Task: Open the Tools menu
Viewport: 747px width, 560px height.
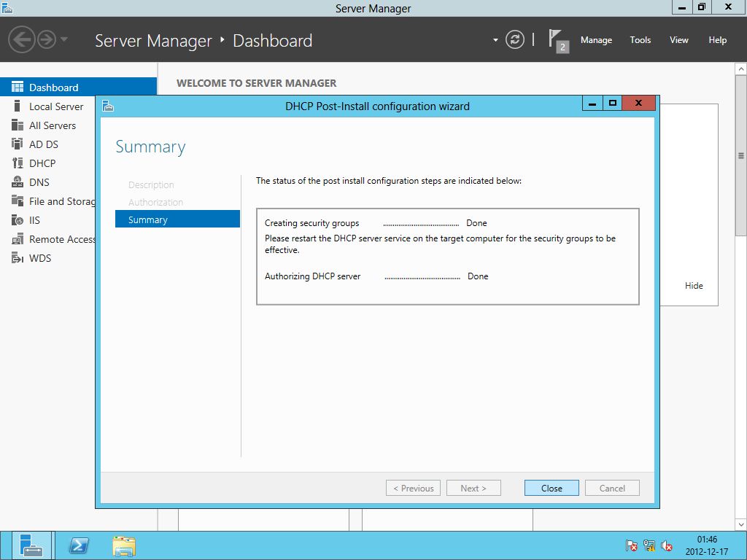Action: point(640,40)
